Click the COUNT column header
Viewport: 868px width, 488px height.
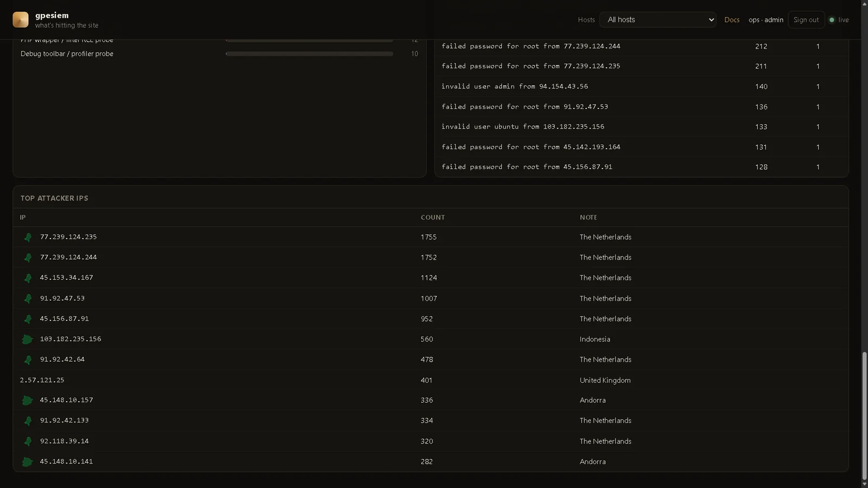coord(433,217)
